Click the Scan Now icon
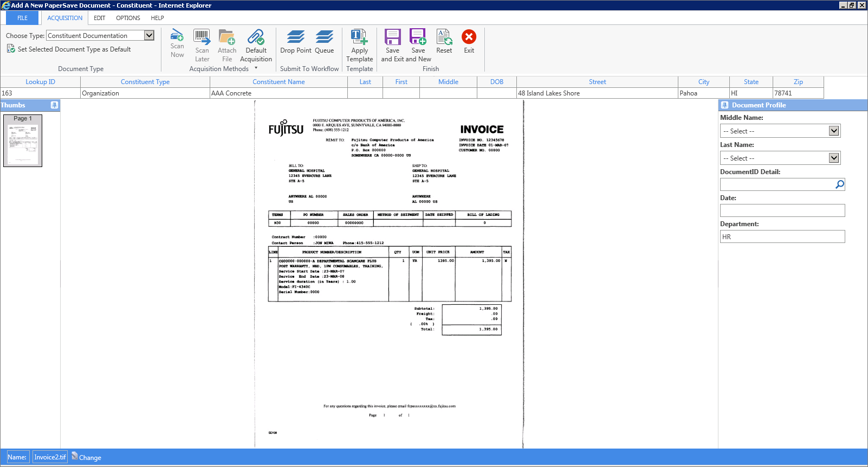Viewport: 868px width, 467px height. click(x=177, y=35)
